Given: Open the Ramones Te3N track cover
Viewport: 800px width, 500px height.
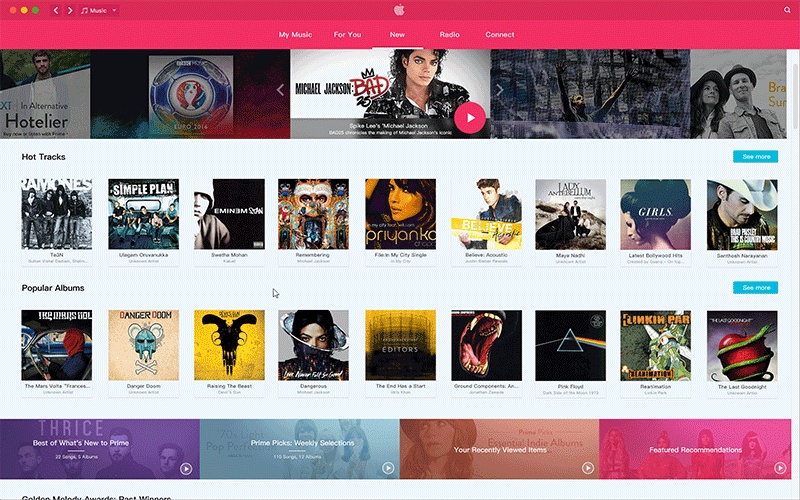Looking at the screenshot, I should coord(57,214).
